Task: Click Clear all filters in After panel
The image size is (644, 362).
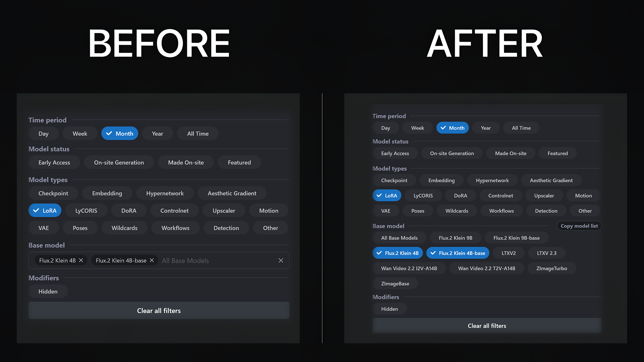Action: tap(487, 325)
